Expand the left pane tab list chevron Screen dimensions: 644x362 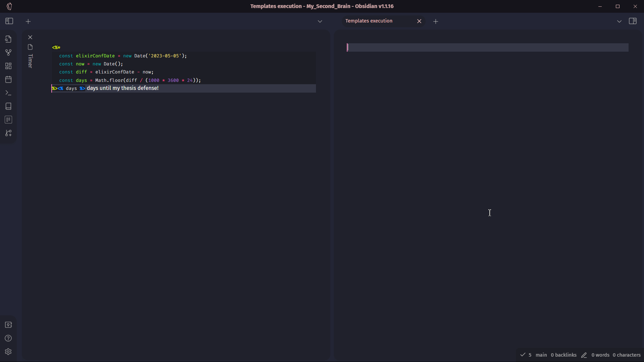[320, 21]
